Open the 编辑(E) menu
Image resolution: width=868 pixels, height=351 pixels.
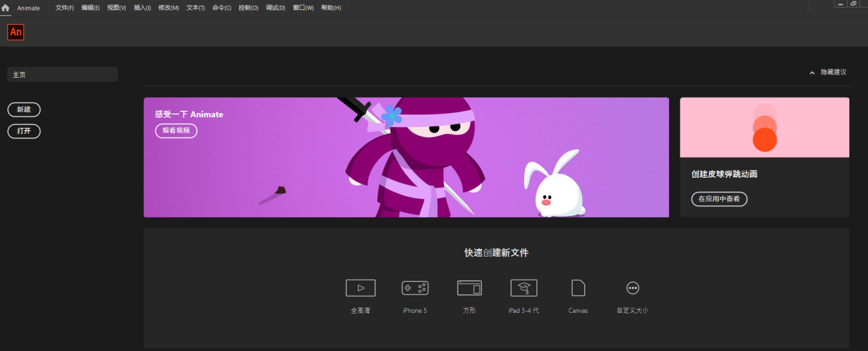pos(90,8)
